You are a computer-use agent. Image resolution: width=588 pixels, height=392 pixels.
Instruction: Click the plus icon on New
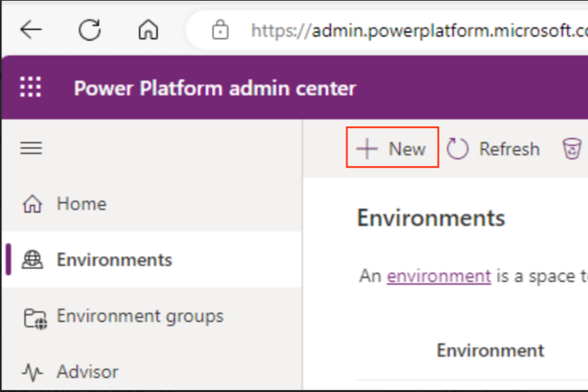(x=367, y=148)
